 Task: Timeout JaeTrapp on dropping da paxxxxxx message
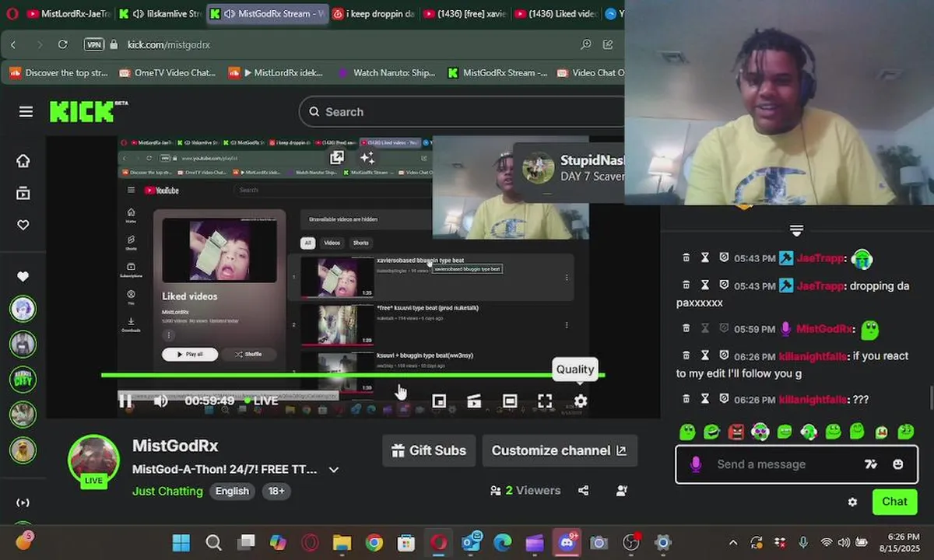coord(704,285)
